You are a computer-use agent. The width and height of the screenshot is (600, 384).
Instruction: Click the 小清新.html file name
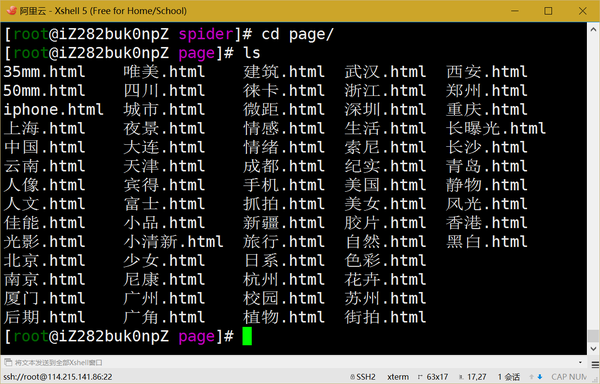tap(173, 242)
